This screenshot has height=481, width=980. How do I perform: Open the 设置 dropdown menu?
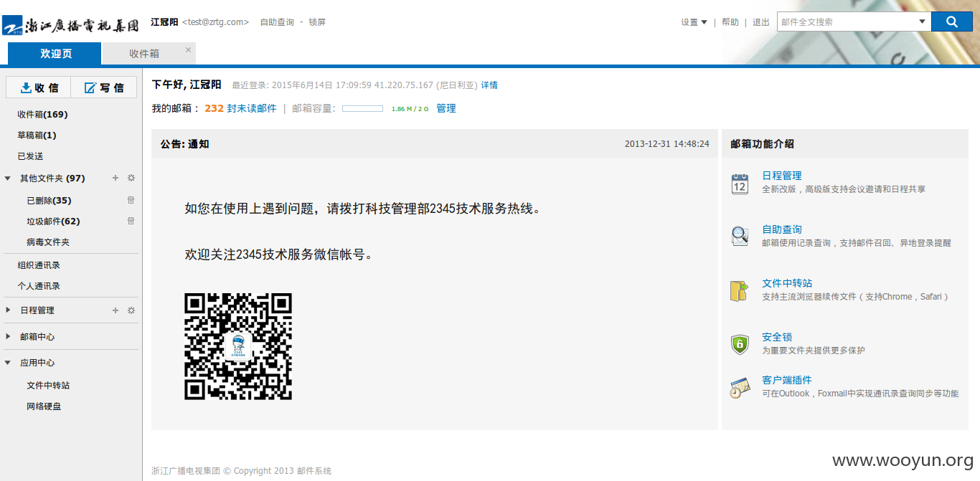(694, 22)
